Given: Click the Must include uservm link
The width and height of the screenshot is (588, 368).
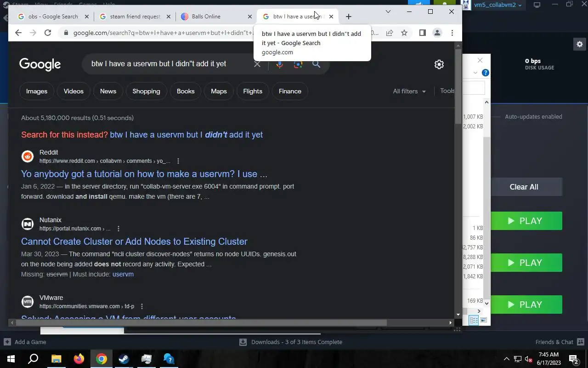Looking at the screenshot, I should click(123, 274).
